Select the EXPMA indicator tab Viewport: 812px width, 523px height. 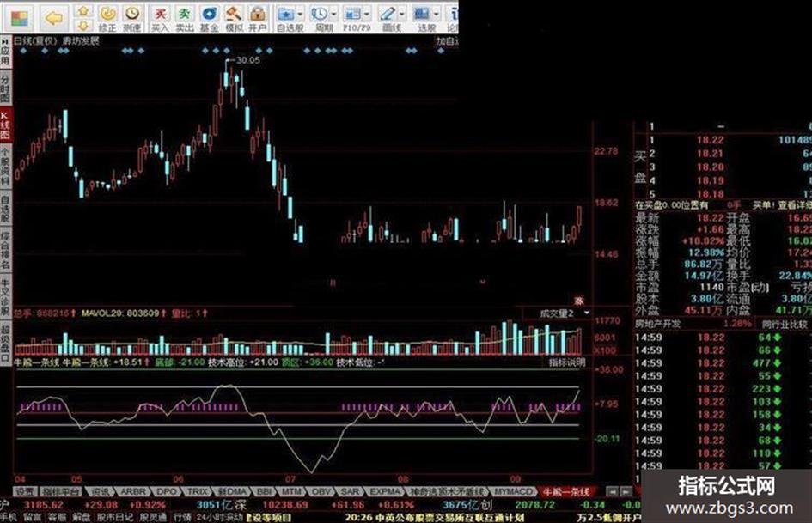[x=385, y=491]
